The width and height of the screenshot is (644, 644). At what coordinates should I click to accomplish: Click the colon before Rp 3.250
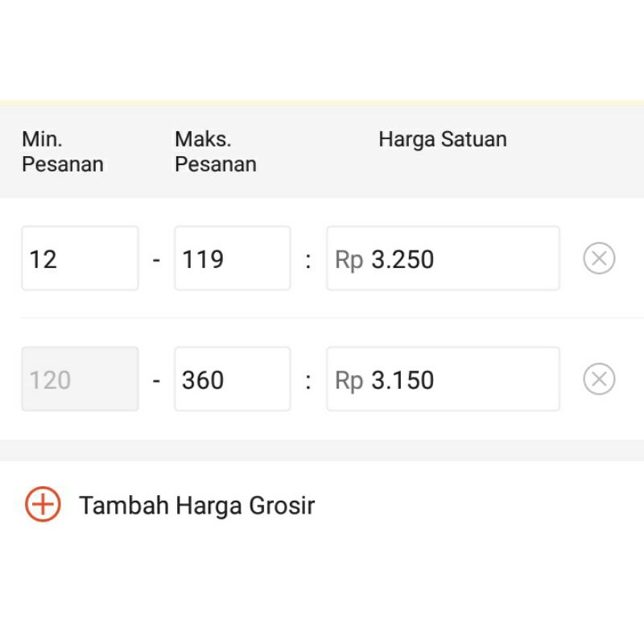click(308, 261)
